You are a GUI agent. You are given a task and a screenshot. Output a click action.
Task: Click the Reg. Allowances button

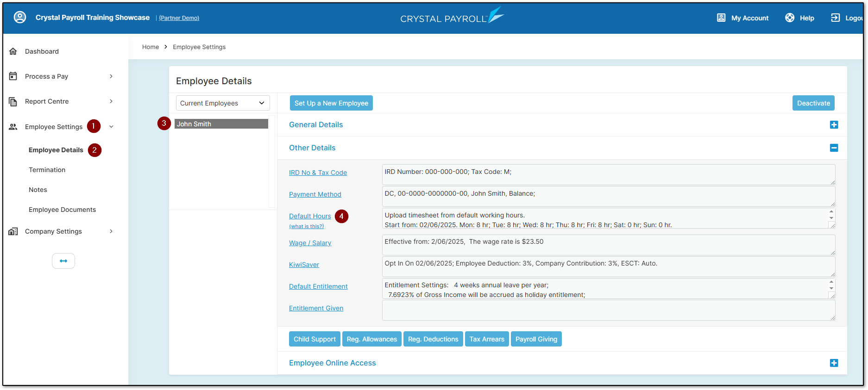pos(372,339)
